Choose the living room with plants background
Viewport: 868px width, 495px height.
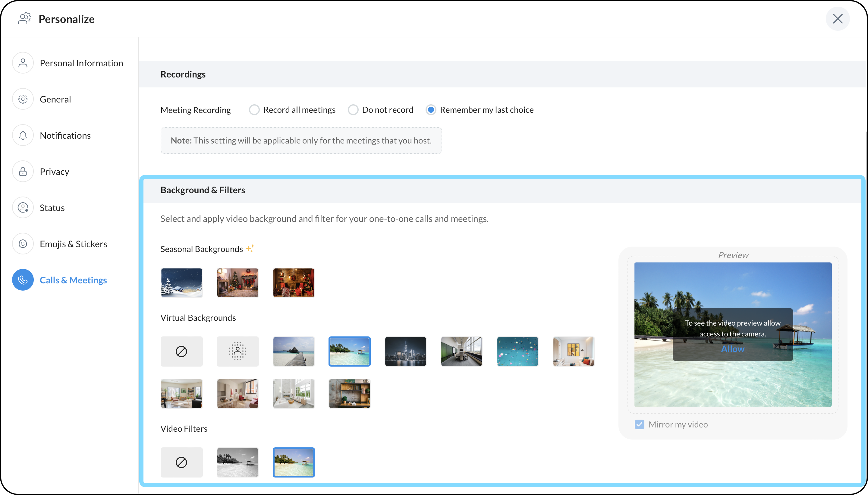(x=181, y=394)
